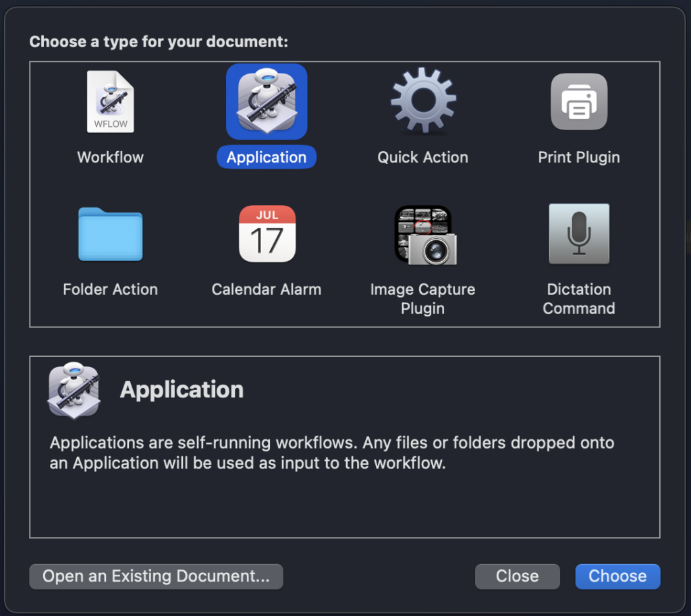
Task: Click the "Image Capture Plugin" text label
Action: pyautogui.click(x=423, y=299)
